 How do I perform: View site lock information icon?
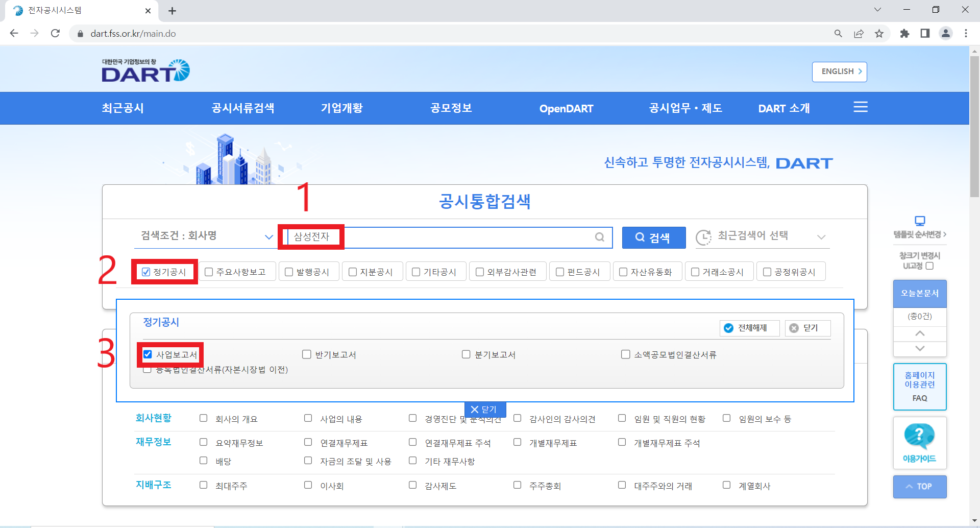[80, 34]
